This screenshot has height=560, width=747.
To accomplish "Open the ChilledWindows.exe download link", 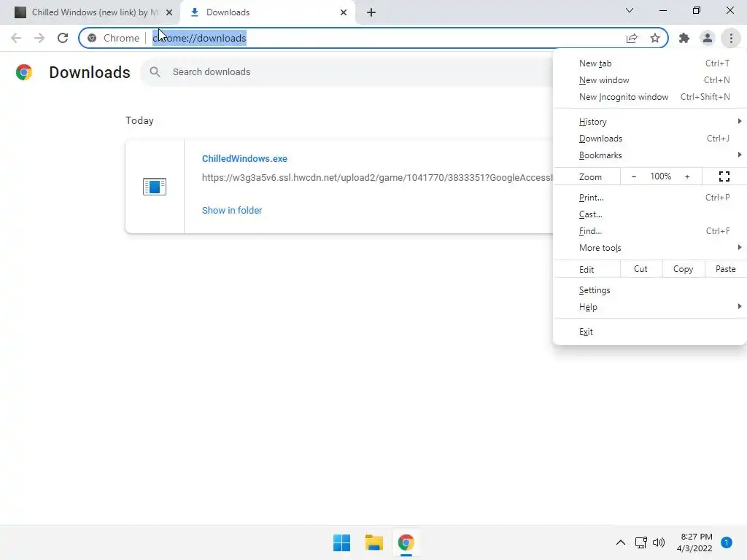I will (x=244, y=158).
